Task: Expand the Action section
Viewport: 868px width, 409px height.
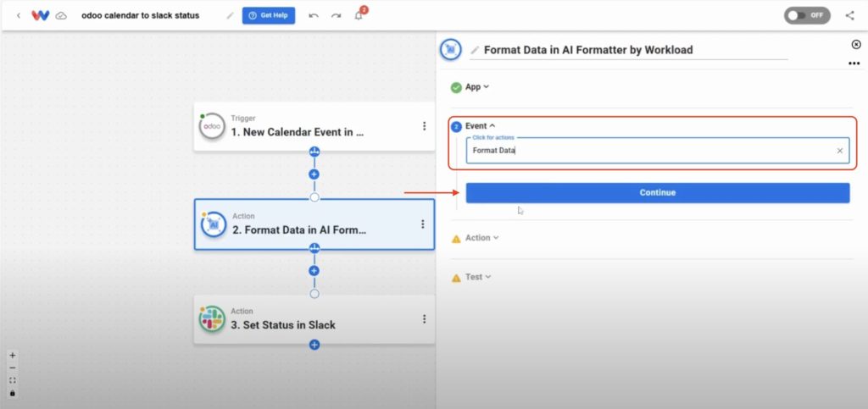Action: click(x=481, y=238)
